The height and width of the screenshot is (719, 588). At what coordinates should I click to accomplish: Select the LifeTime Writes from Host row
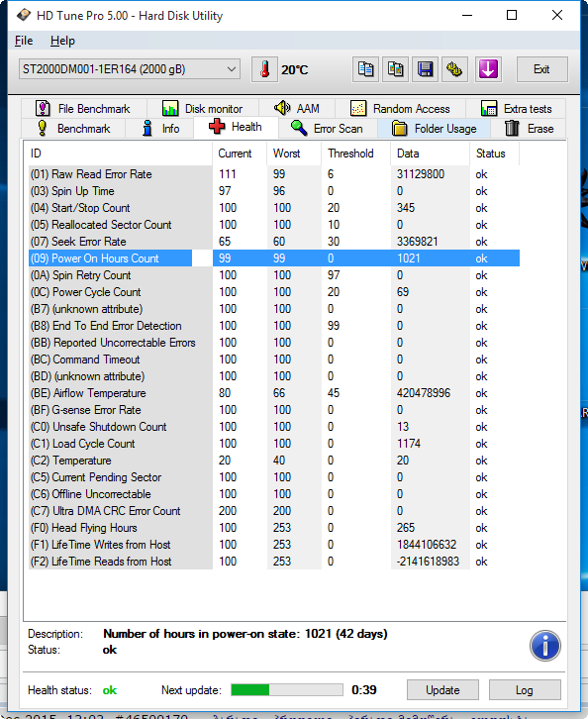[x=274, y=545]
